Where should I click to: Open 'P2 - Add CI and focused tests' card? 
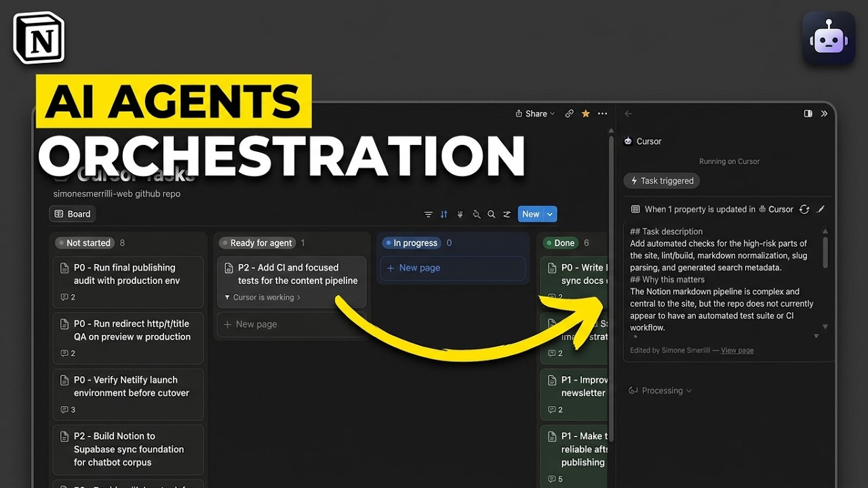(292, 282)
